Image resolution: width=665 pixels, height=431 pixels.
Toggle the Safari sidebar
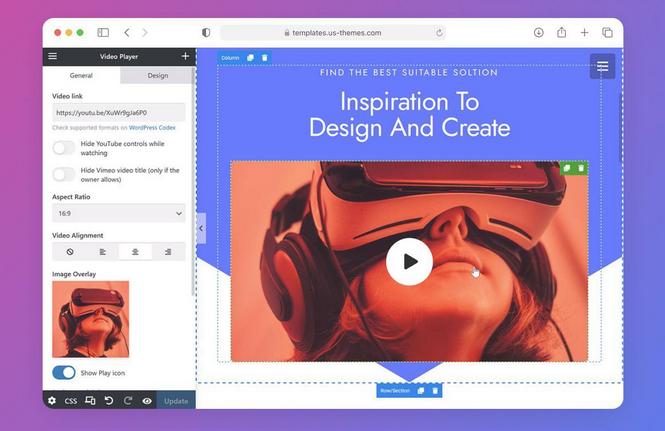[103, 32]
